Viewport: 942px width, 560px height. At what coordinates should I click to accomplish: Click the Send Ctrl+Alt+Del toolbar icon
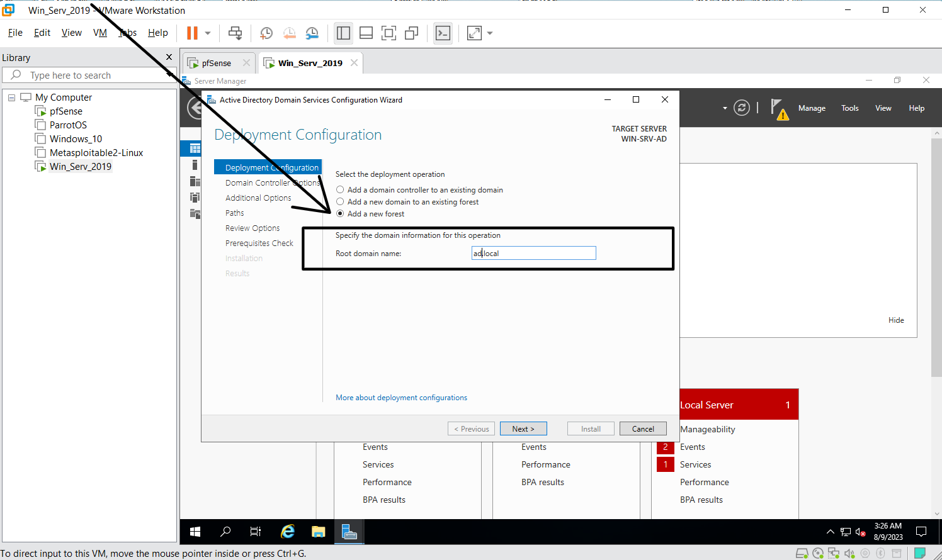coord(235,33)
